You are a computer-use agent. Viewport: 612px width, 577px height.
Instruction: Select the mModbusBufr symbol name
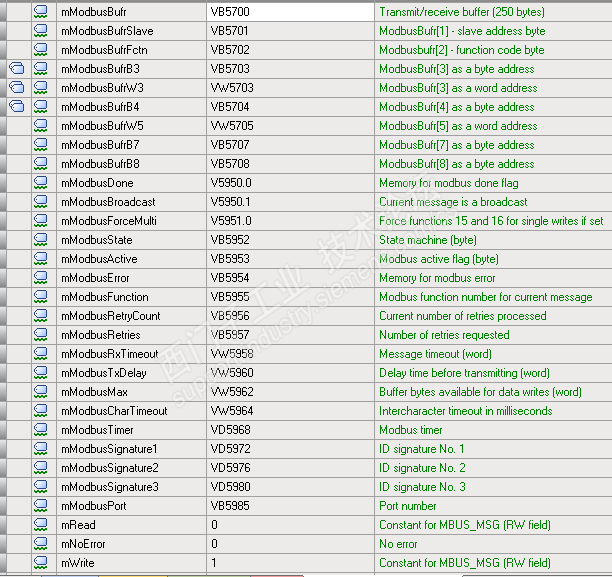(x=94, y=12)
